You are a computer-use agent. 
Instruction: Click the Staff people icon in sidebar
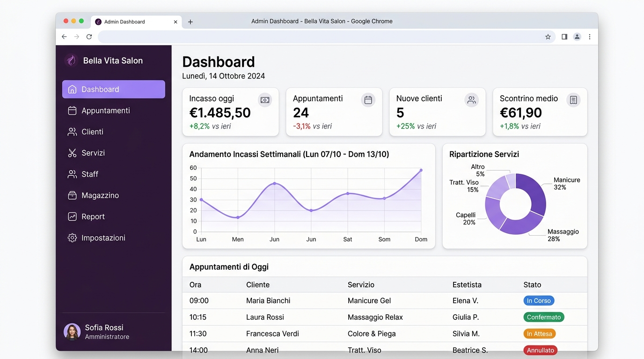pos(72,174)
